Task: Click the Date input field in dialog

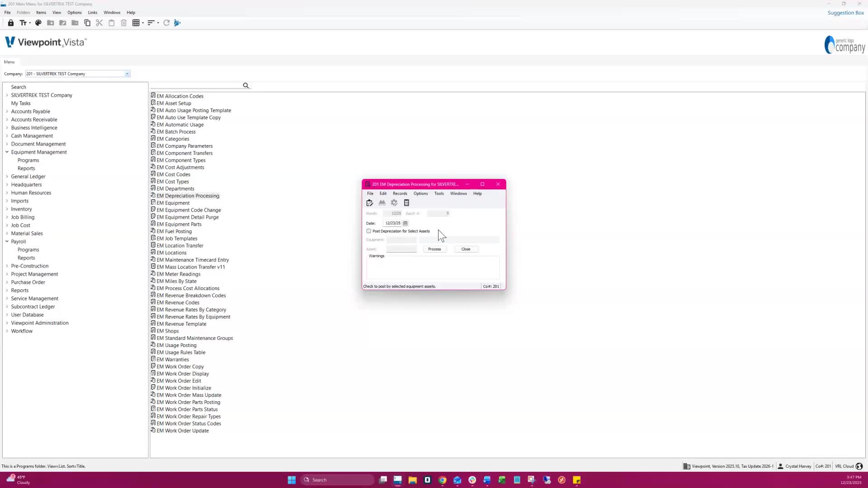Action: 392,223
